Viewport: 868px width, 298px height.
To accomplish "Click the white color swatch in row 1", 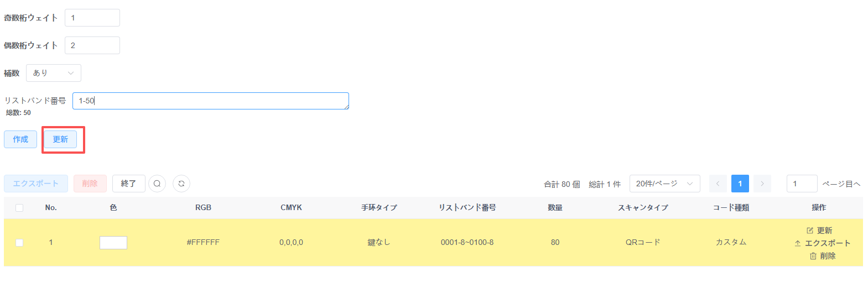I will click(113, 243).
